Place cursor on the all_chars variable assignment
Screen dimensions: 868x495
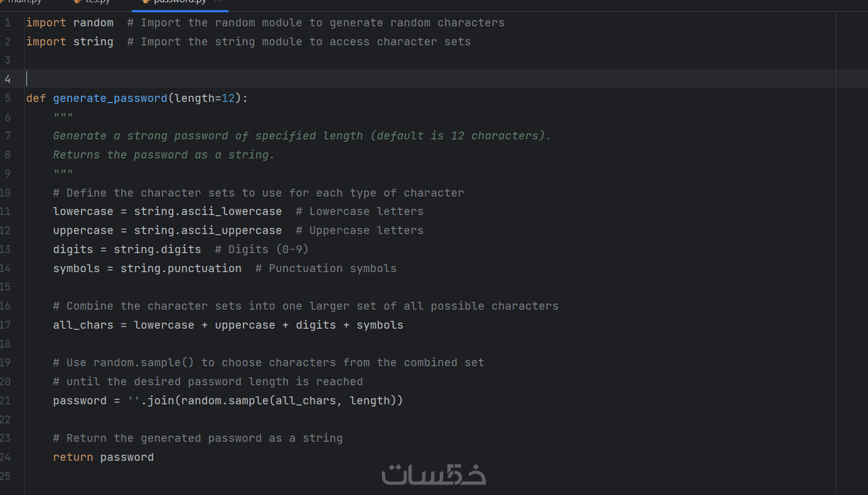point(83,325)
